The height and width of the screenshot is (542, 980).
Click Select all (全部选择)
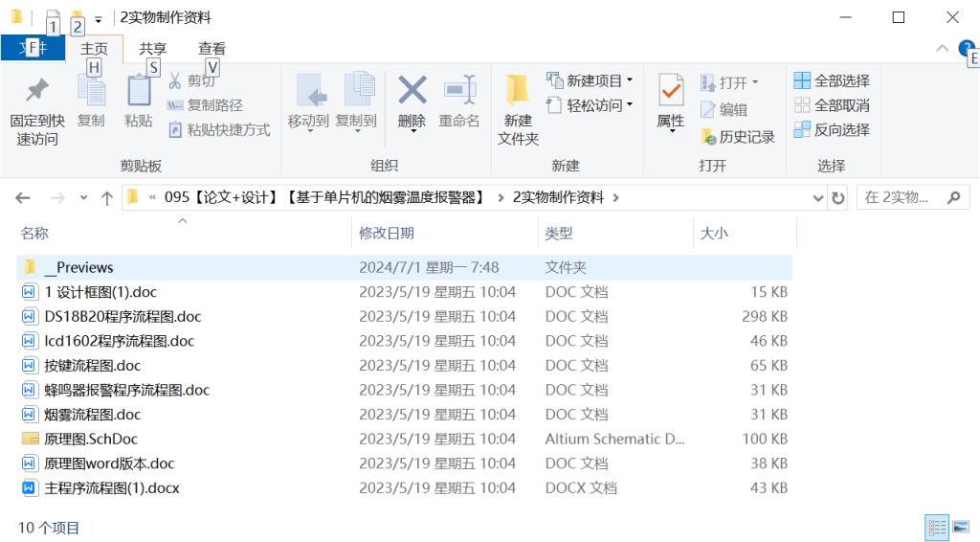point(833,80)
